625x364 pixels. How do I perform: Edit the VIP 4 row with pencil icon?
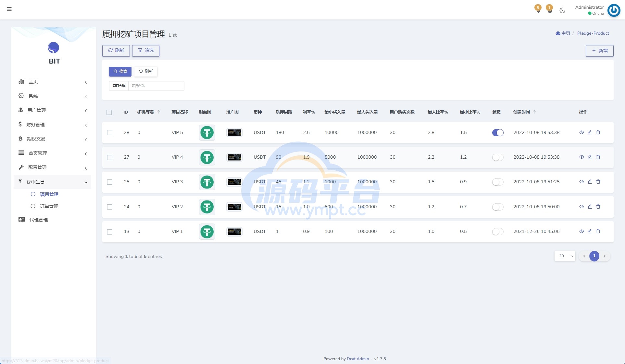pyautogui.click(x=590, y=157)
